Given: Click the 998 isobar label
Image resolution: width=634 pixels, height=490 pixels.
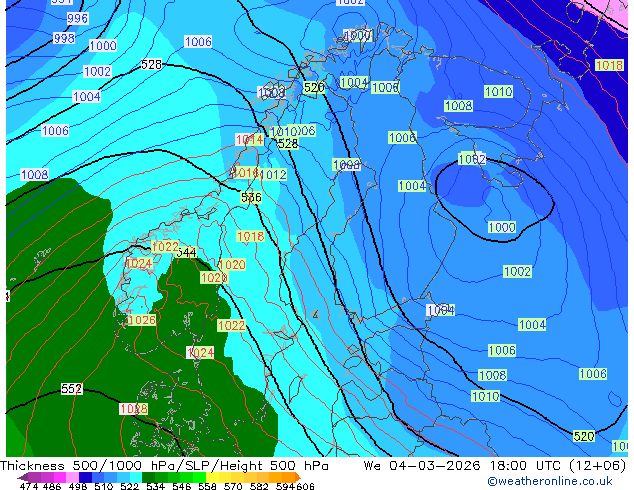Looking at the screenshot, I should 64,38.
